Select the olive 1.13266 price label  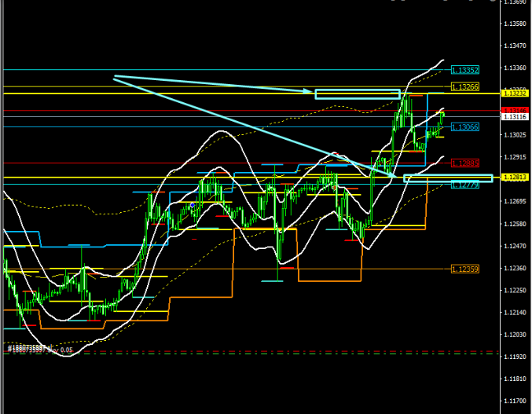(x=464, y=86)
